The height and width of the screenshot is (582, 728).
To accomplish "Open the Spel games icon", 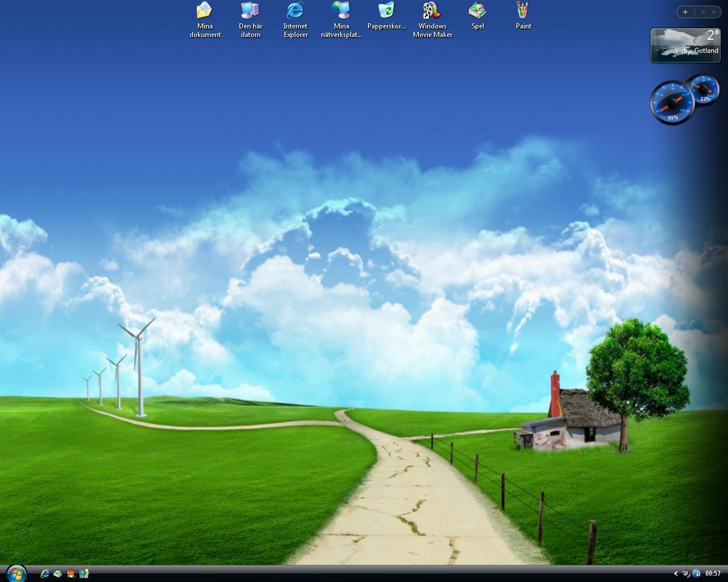I will (478, 11).
